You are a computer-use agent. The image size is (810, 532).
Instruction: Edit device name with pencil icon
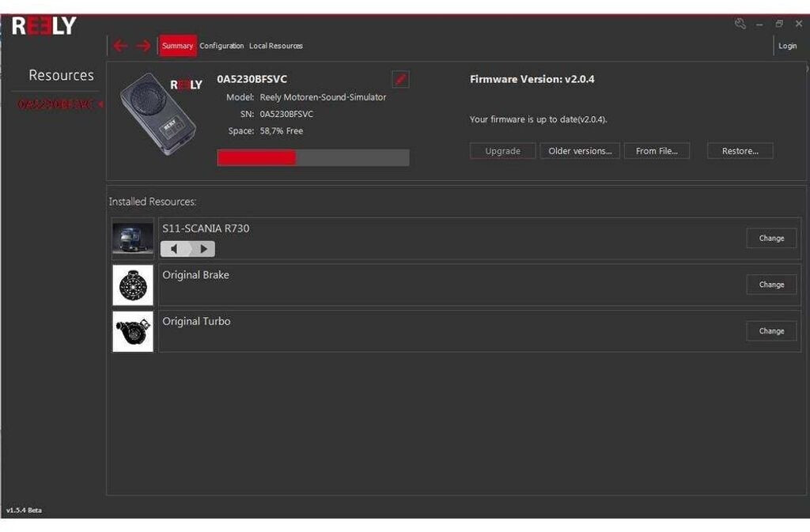[x=400, y=79]
